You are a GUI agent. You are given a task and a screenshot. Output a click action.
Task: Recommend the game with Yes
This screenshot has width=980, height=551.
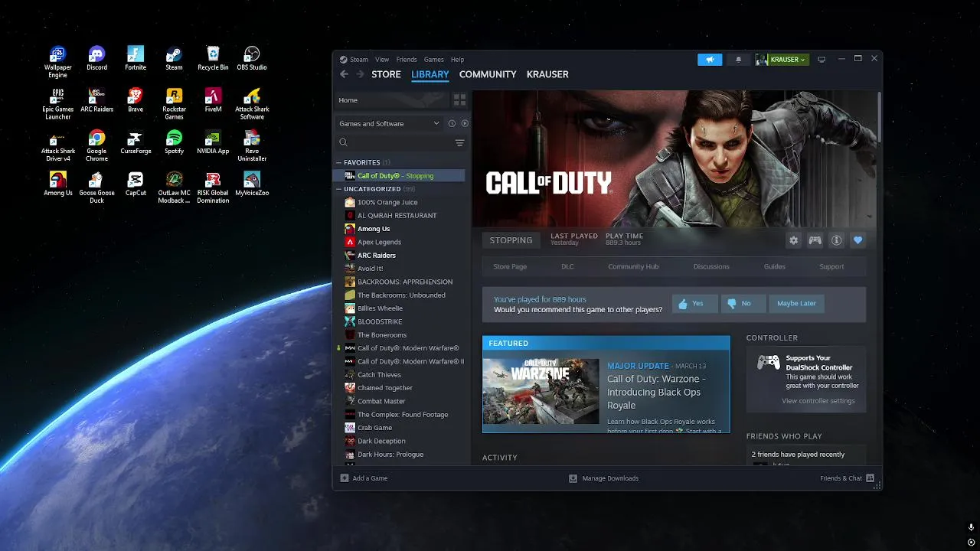tap(695, 303)
